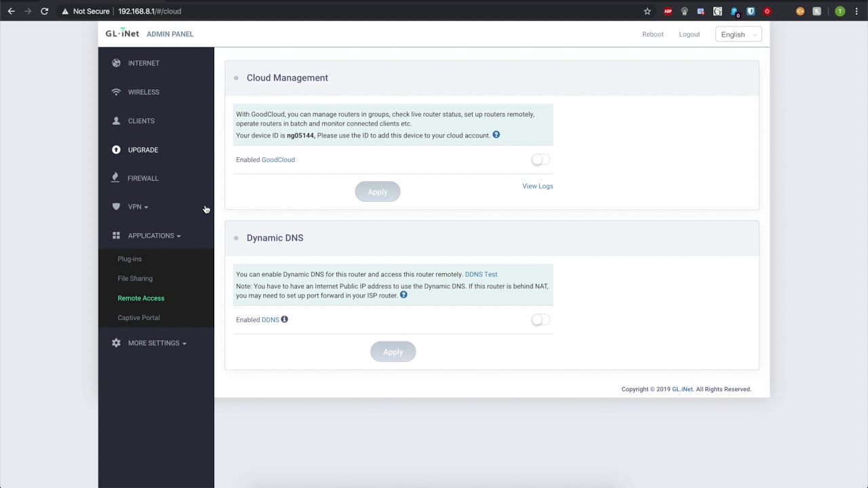Click the red power extension icon

click(767, 11)
